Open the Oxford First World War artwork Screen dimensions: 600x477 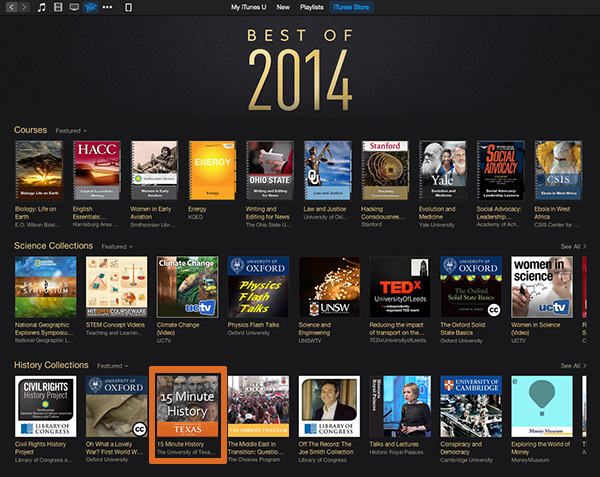[116, 406]
